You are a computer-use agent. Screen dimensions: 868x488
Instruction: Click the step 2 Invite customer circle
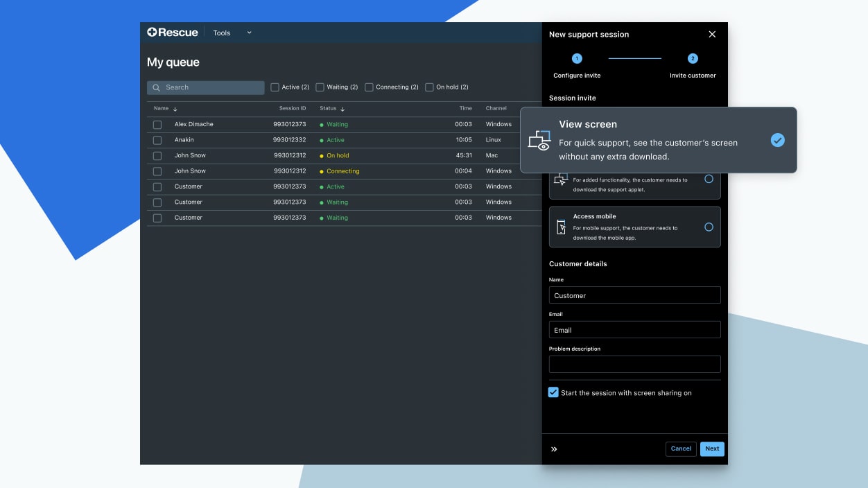click(x=693, y=59)
